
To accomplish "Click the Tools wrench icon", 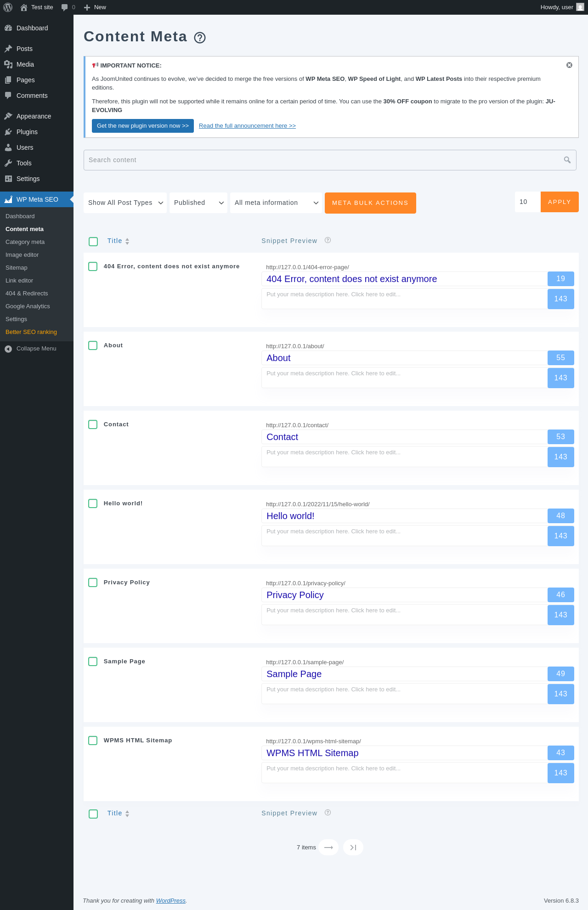I will (8, 163).
